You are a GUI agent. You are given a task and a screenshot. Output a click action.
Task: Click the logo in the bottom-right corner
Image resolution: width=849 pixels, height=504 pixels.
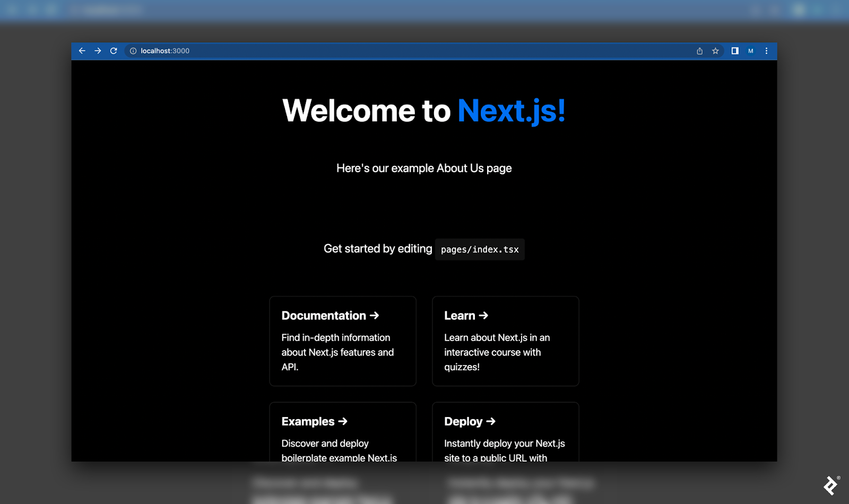coord(831,485)
